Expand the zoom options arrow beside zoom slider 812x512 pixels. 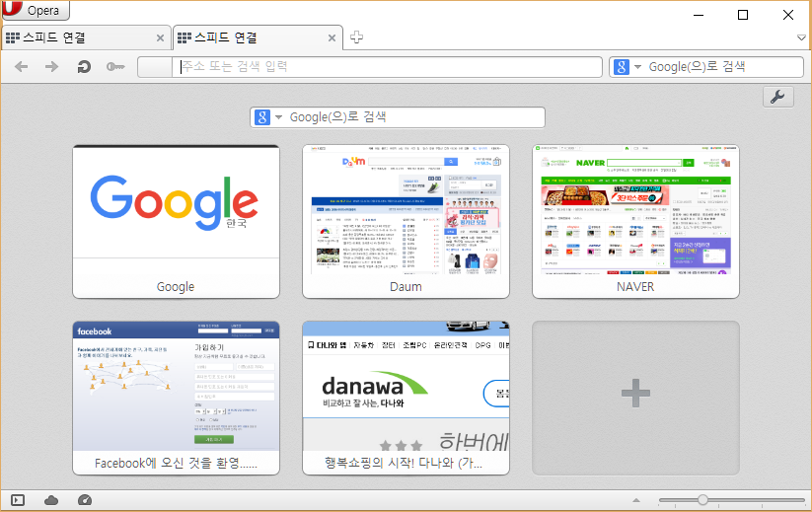click(635, 501)
